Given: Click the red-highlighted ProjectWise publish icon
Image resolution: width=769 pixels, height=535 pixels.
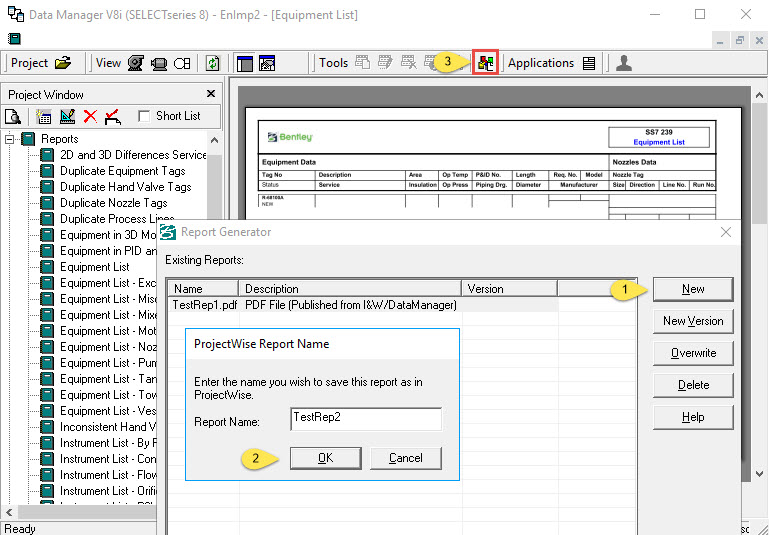Looking at the screenshot, I should 486,63.
